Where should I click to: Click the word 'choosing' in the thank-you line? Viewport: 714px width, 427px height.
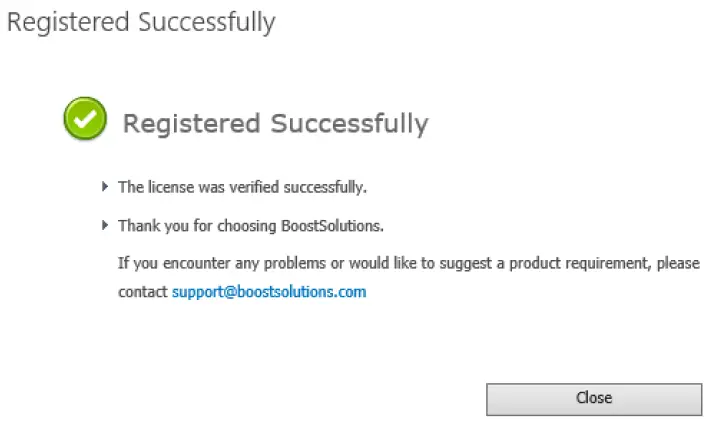pyautogui.click(x=256, y=226)
